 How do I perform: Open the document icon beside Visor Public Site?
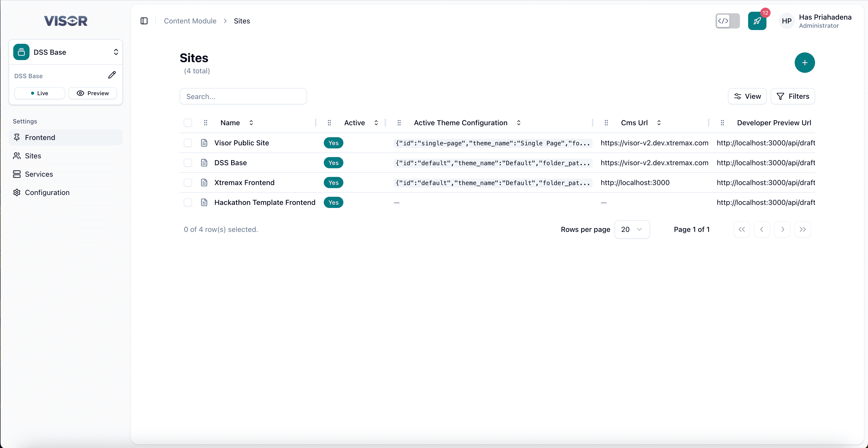(x=205, y=143)
